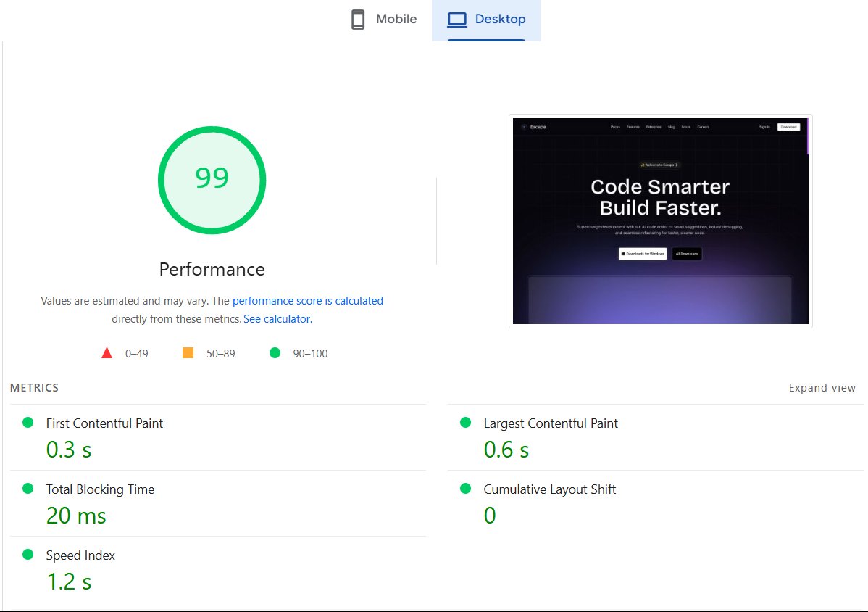Click the red triangle 0–49 legend icon

[x=107, y=353]
